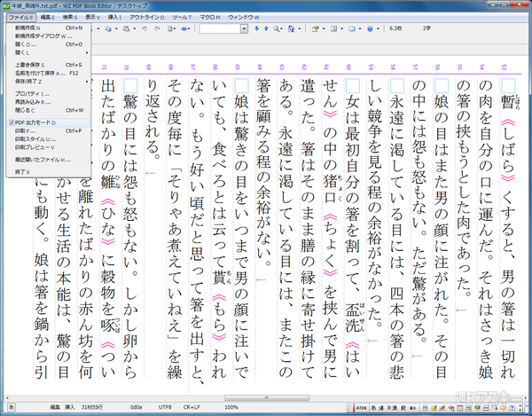Click the 100% zoom status entry

231,407
